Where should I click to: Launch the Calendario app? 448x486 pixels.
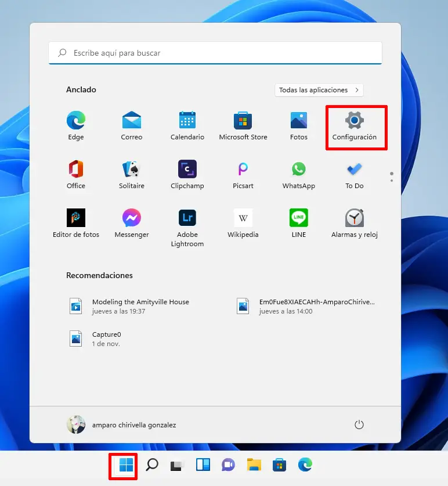[187, 126]
